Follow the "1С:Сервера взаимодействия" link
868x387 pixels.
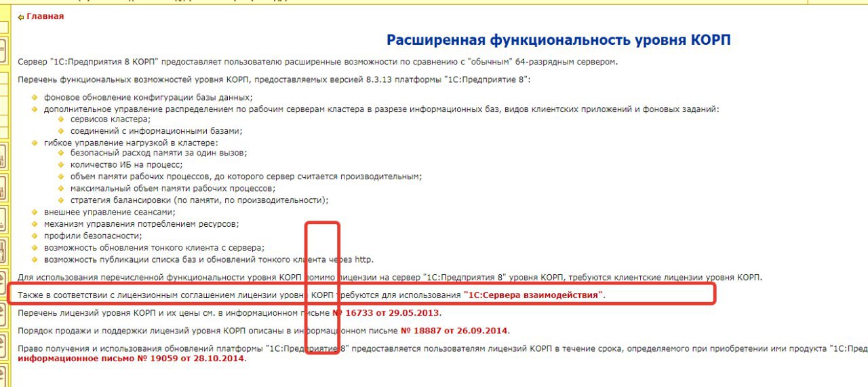coord(534,295)
